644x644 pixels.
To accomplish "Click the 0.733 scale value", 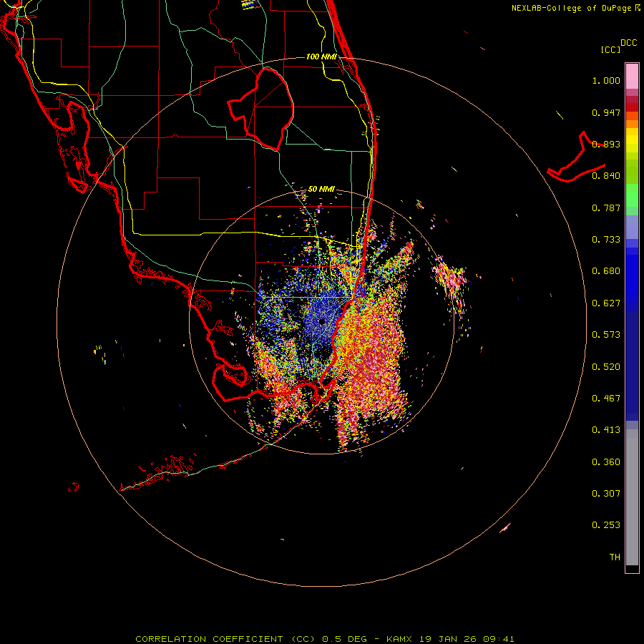I will point(606,240).
